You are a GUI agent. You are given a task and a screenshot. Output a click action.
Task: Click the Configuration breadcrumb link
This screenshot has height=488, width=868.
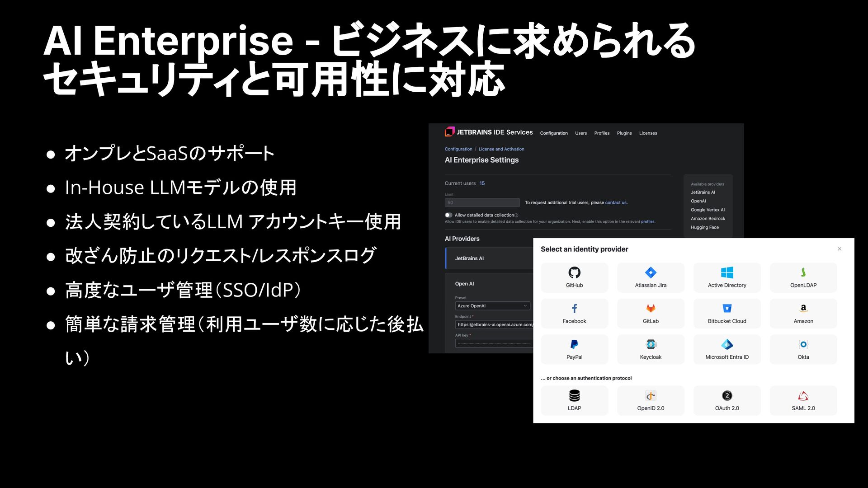(458, 149)
